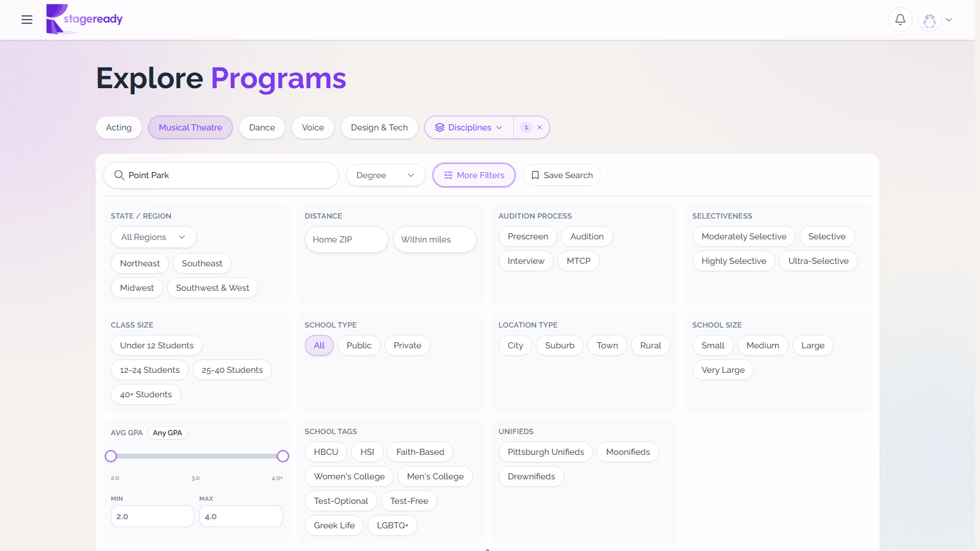Toggle City location type
Screen dimensions: 980x551
coord(516,345)
